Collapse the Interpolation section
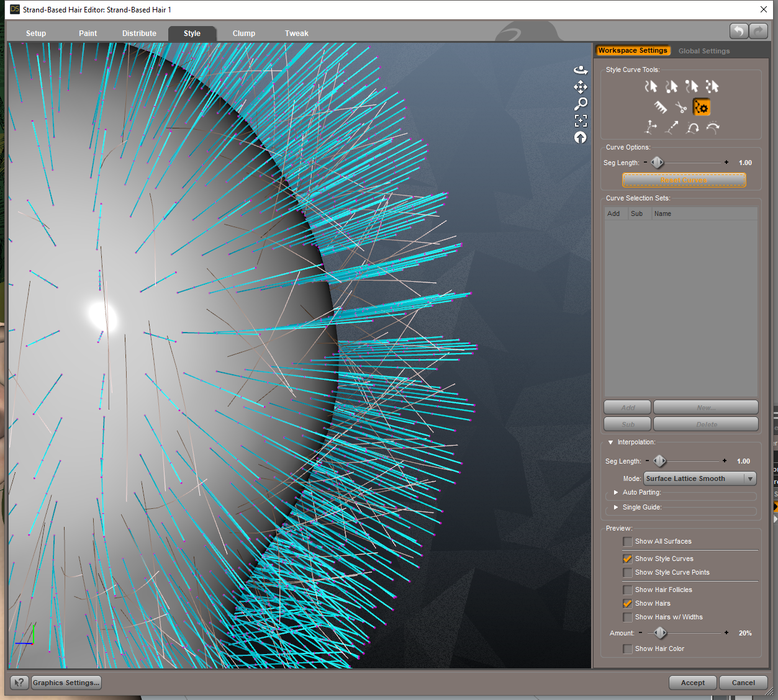 610,442
